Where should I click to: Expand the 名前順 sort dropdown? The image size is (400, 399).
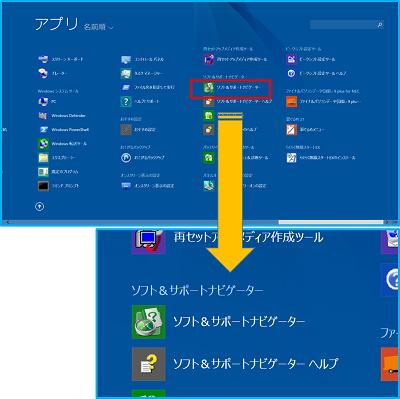tap(98, 27)
